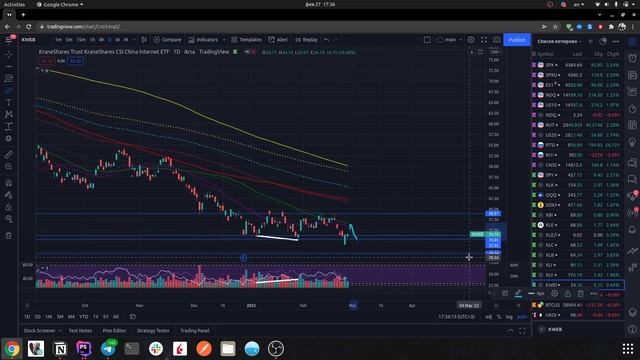
Task: Open the prediction and measurement tools
Action: click(9, 127)
